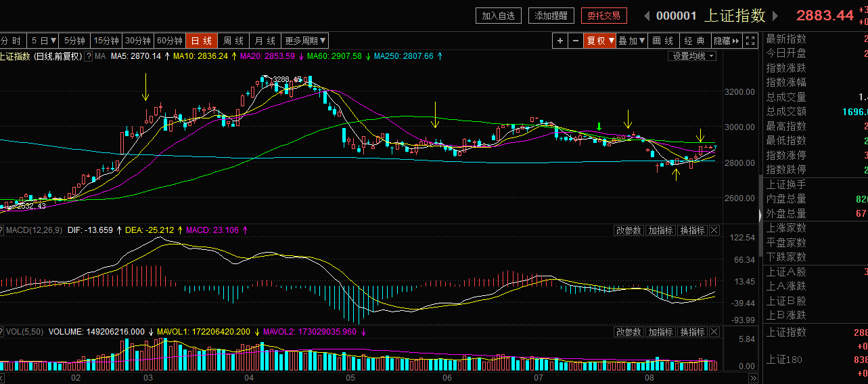Select the 日线 daily chart tab
Viewport: 868px width, 384px height.
point(202,41)
